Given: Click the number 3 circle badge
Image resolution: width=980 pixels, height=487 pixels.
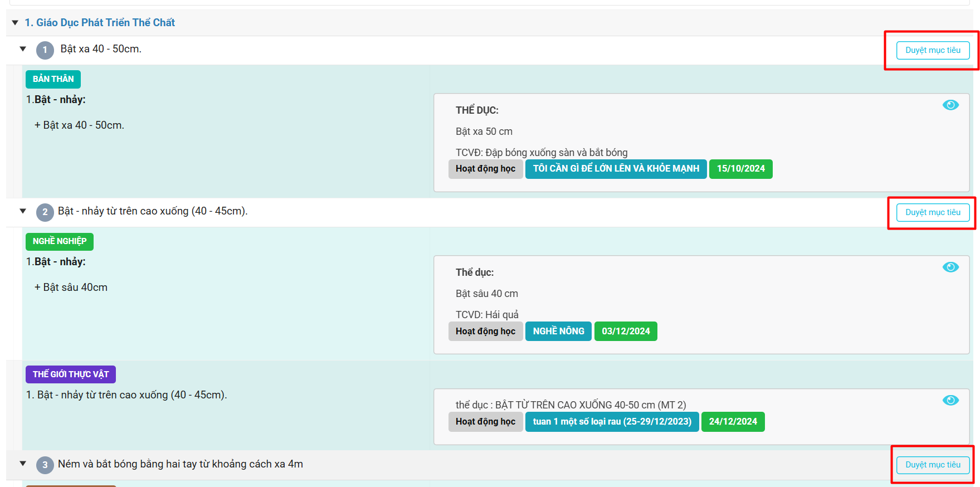Looking at the screenshot, I should click(45, 465).
